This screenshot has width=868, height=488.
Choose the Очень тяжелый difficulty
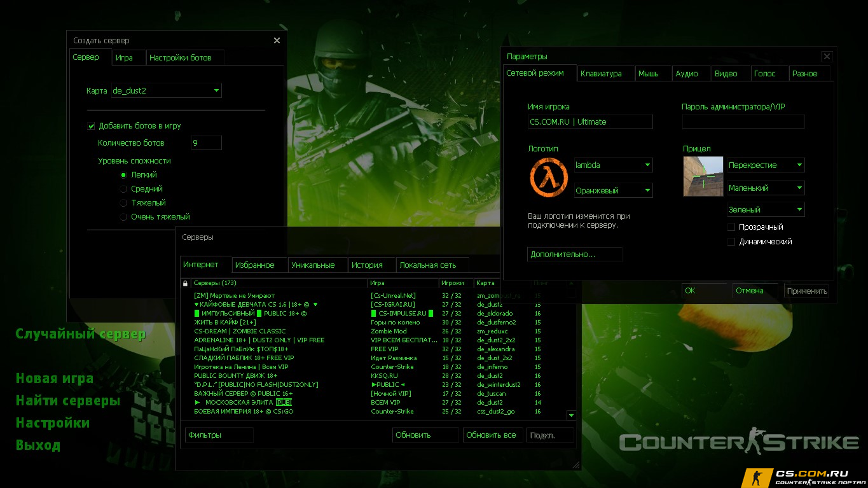pyautogui.click(x=123, y=217)
